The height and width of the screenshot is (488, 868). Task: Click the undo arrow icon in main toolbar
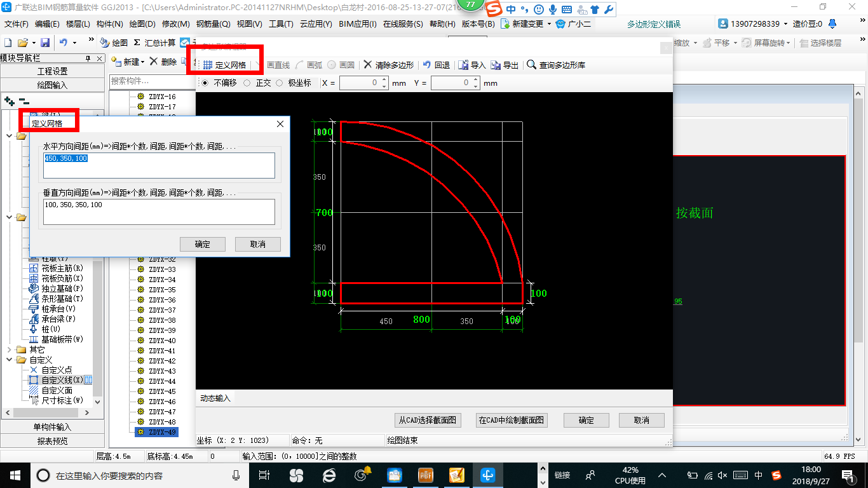[x=64, y=43]
